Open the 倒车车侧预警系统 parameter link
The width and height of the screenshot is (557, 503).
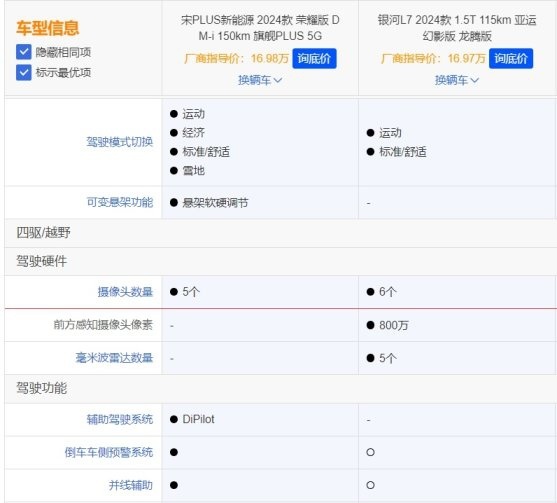(x=109, y=452)
